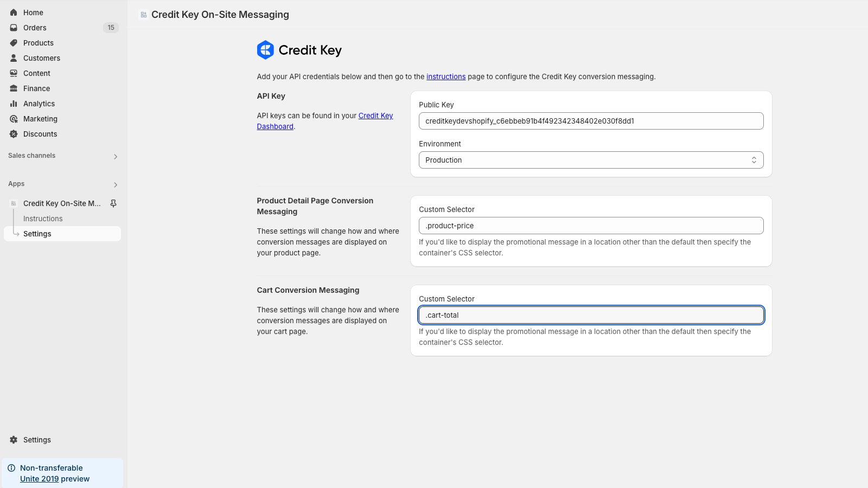Image resolution: width=868 pixels, height=488 pixels.
Task: Open the Unite 2019 link
Action: click(x=39, y=479)
